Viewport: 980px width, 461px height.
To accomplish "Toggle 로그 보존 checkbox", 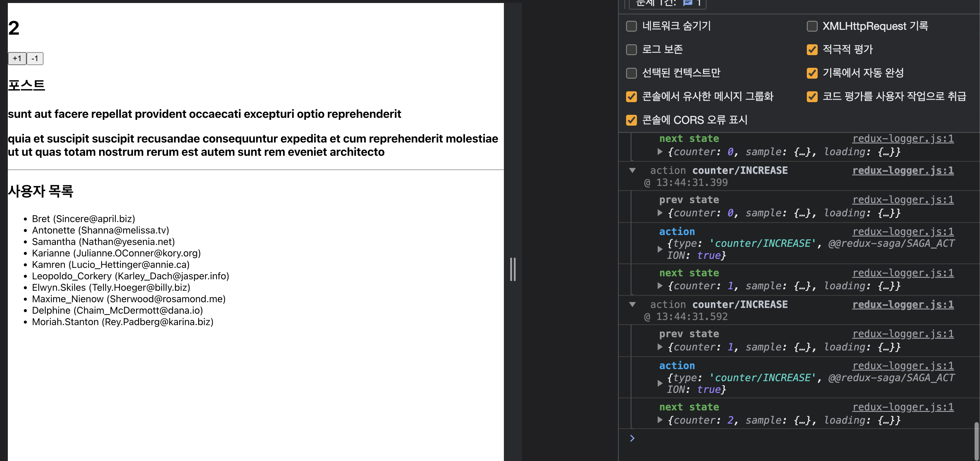I will [632, 50].
